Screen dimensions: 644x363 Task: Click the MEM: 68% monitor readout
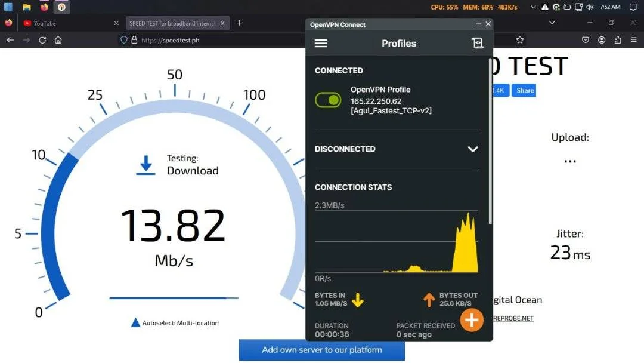[478, 7]
